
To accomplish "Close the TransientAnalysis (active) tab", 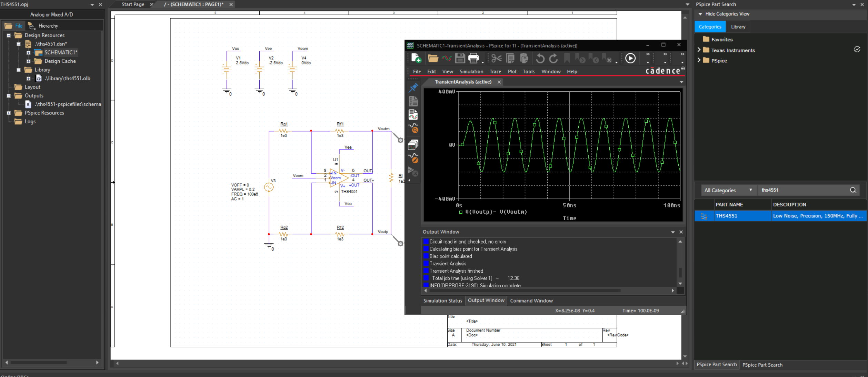I will (499, 82).
